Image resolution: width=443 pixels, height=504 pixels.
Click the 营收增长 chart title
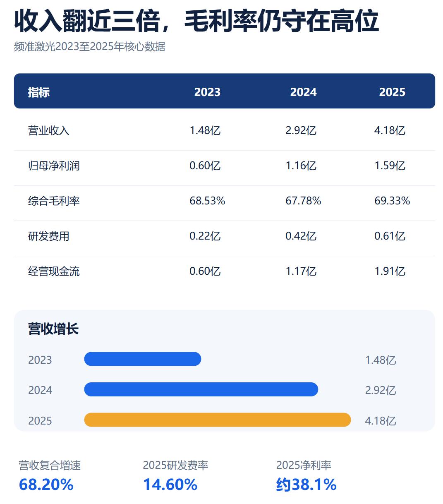click(x=53, y=329)
